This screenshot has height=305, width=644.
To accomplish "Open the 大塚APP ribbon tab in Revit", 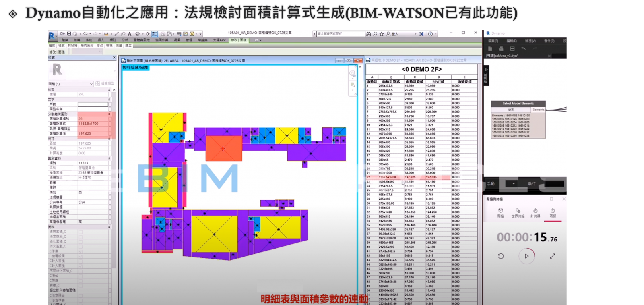I will (x=219, y=40).
